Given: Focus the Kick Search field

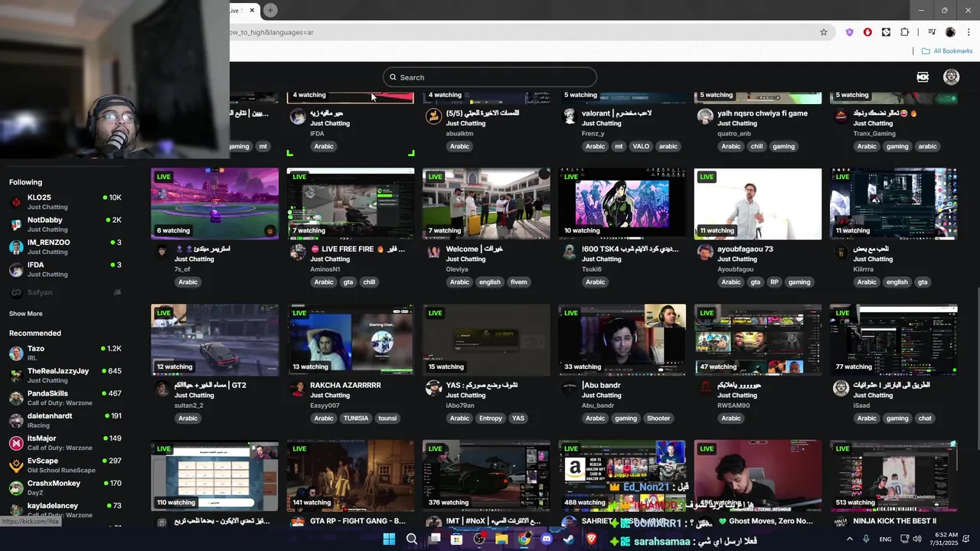Looking at the screenshot, I should point(490,77).
